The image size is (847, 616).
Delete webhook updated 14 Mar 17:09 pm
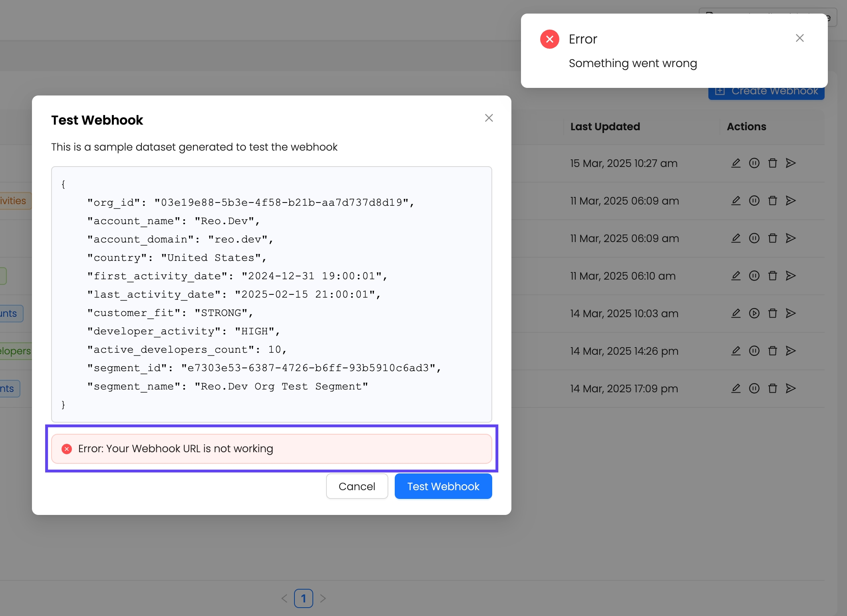tap(772, 388)
